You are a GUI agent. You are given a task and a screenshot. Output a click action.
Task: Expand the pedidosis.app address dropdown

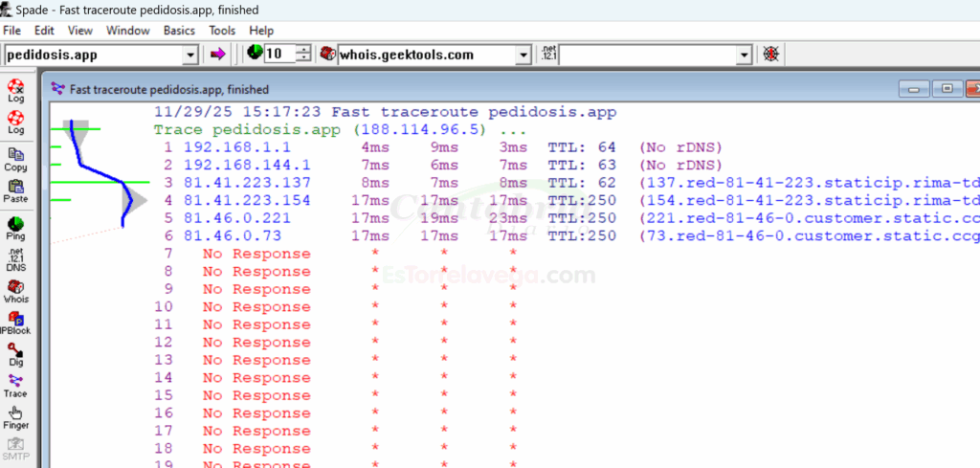coord(190,56)
